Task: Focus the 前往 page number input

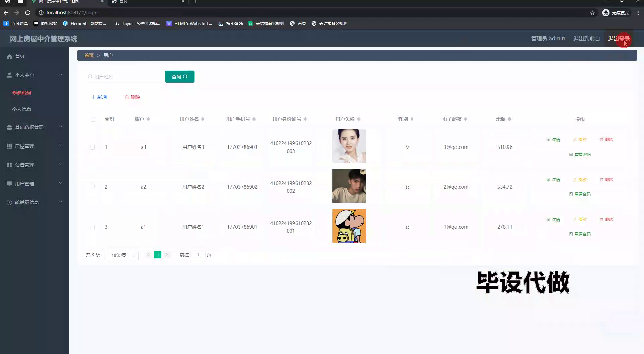Action: [198, 255]
